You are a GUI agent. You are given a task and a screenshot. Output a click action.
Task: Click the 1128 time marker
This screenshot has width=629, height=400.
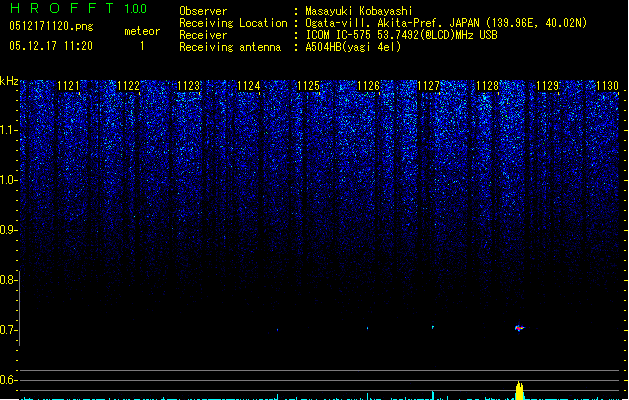(x=487, y=86)
